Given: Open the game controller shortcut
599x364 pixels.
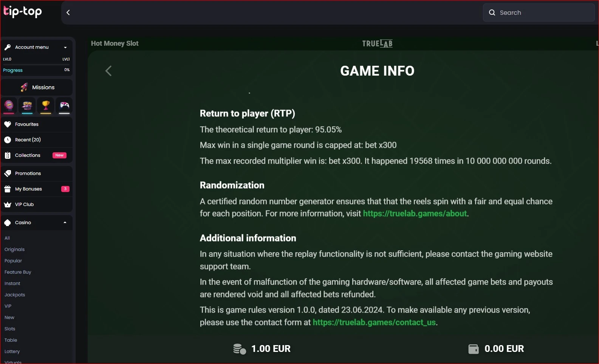Looking at the screenshot, I should [x=64, y=106].
